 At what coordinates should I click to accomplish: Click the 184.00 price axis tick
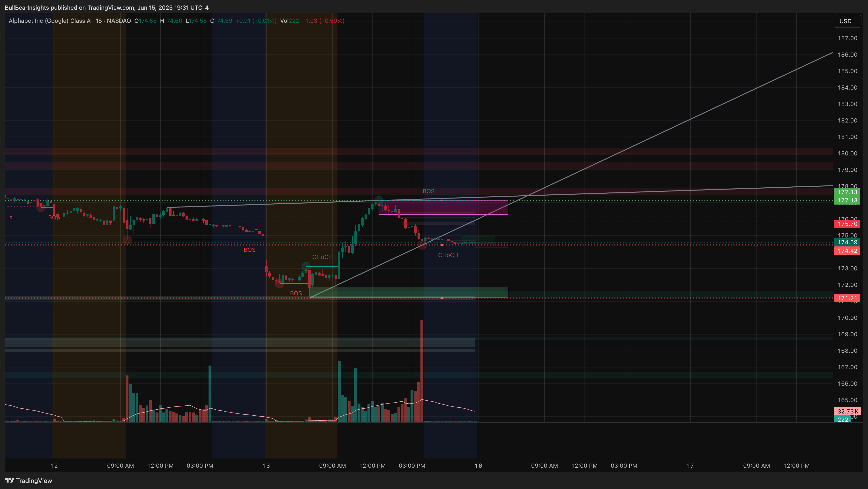pos(847,88)
